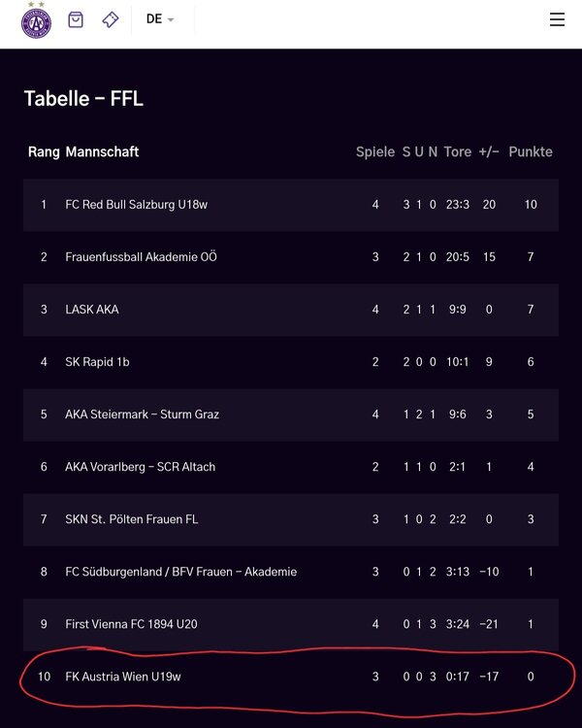Viewport: 582px width, 728px height.
Task: Select AKA Vorarlberg – SCR Altach
Action: (140, 467)
